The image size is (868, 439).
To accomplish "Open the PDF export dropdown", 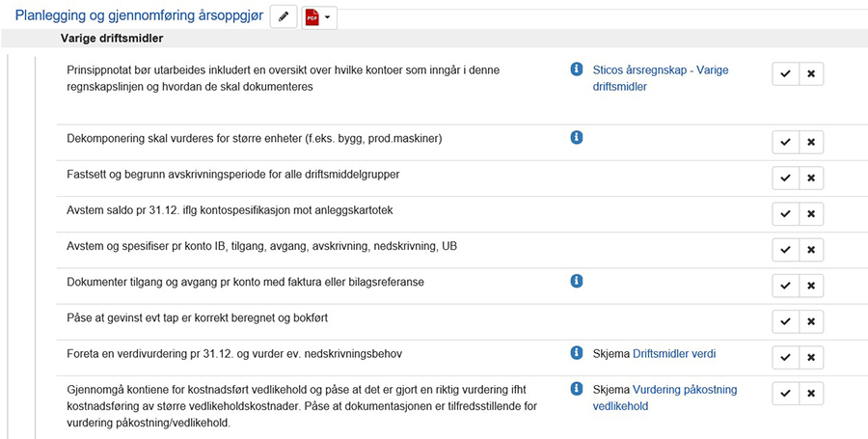I will 319,17.
